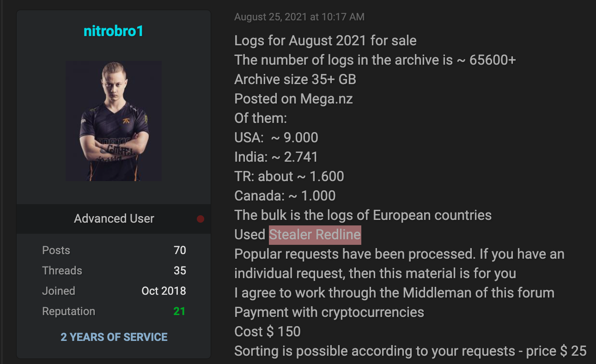Click the red offline status dot
Viewport: 596px width, 364px height.
pos(201,219)
